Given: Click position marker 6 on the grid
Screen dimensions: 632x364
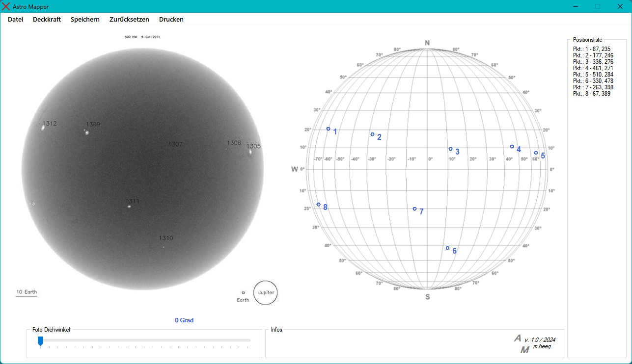Looking at the screenshot, I should coord(447,248).
